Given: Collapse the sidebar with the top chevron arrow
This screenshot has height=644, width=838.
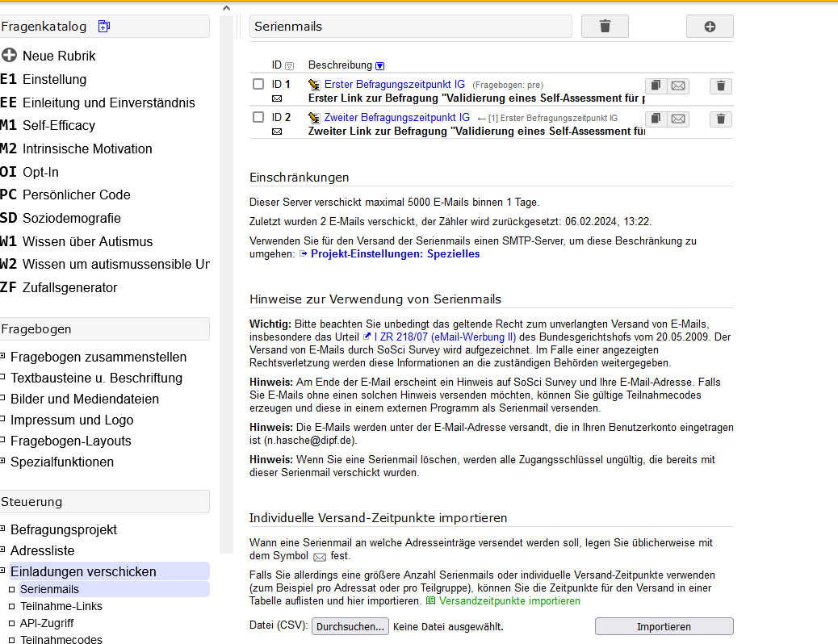Looking at the screenshot, I should 226,8.
